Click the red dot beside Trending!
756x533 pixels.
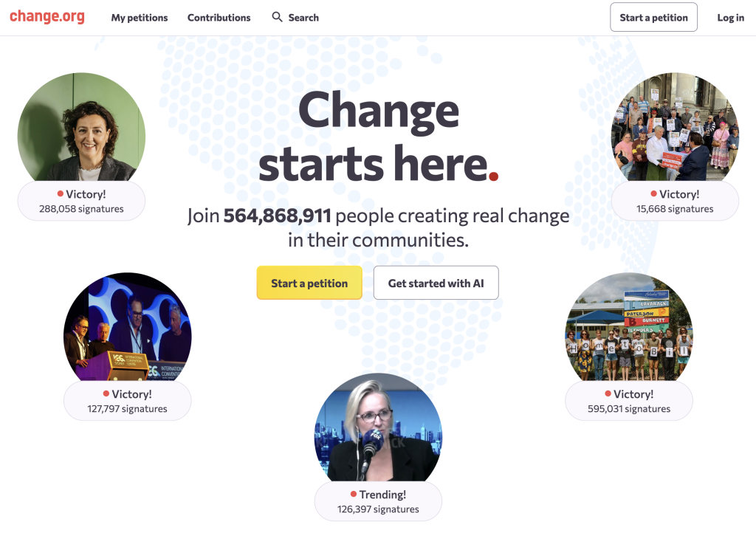click(x=354, y=495)
